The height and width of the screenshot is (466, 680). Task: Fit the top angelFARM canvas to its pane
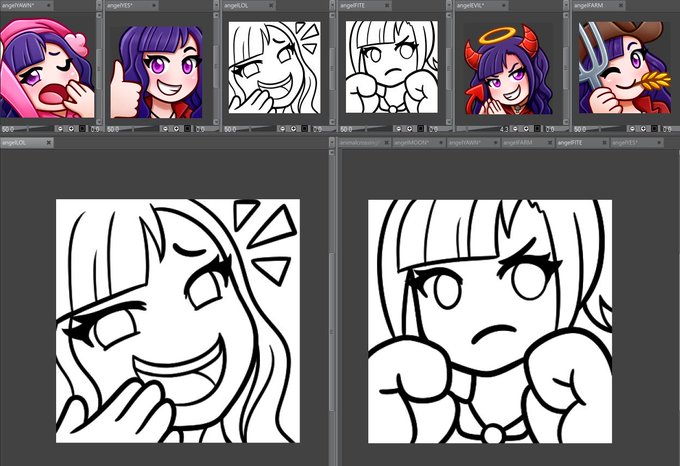click(x=654, y=129)
